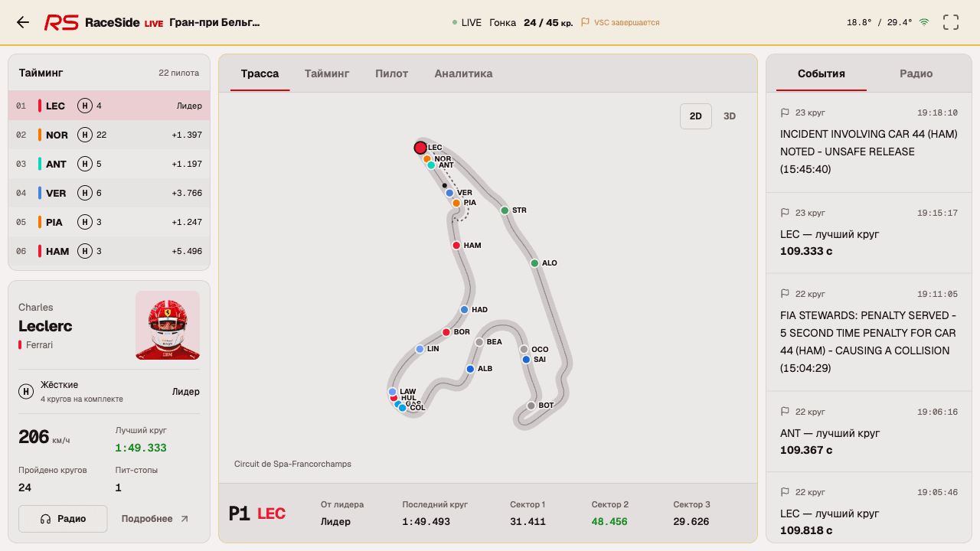Click Charles Leclerc helmet photo
Viewport: 980px width, 551px height.
point(168,325)
